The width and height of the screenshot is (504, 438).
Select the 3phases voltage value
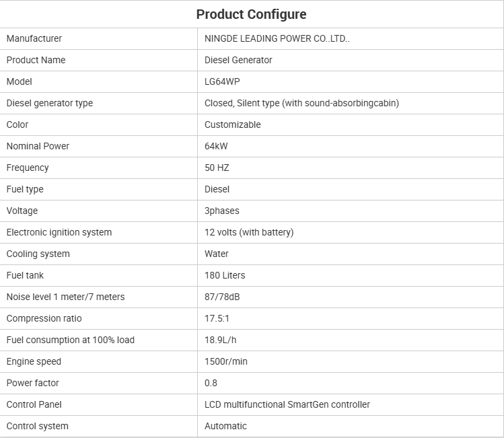pos(221,211)
